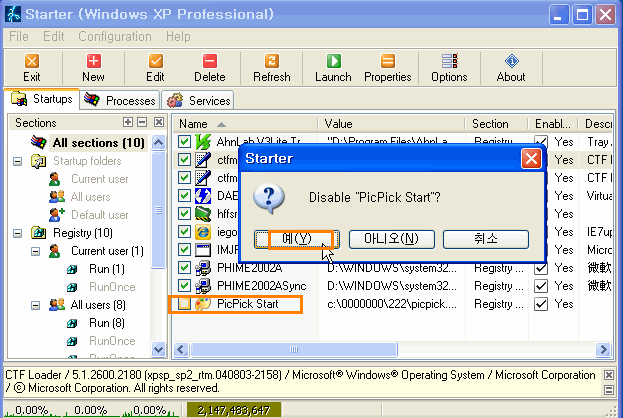
Task: Click the list's scroll right arrow
Action: pos(604,350)
